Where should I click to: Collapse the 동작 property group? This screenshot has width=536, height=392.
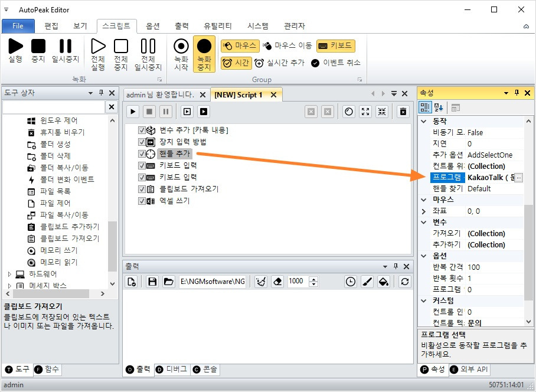[424, 122]
